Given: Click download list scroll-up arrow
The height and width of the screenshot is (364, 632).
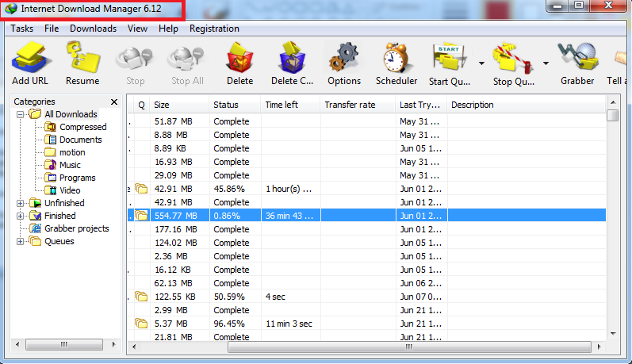Looking at the screenshot, I should click(613, 102).
